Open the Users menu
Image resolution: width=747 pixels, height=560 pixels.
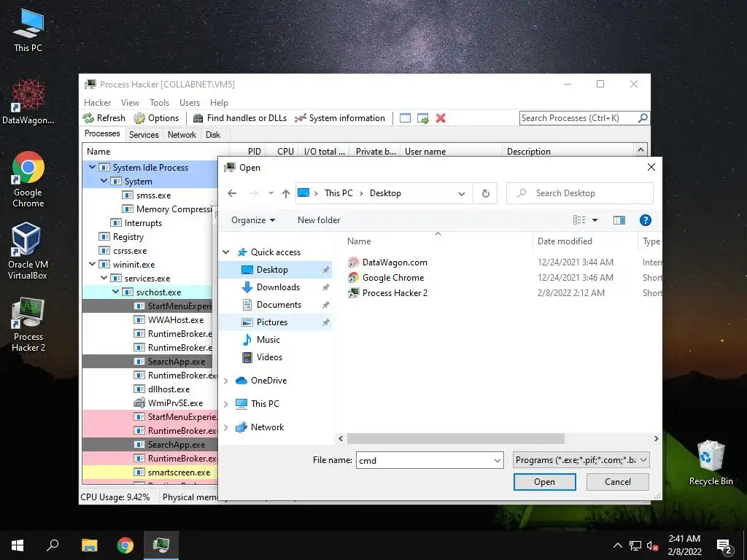[190, 102]
